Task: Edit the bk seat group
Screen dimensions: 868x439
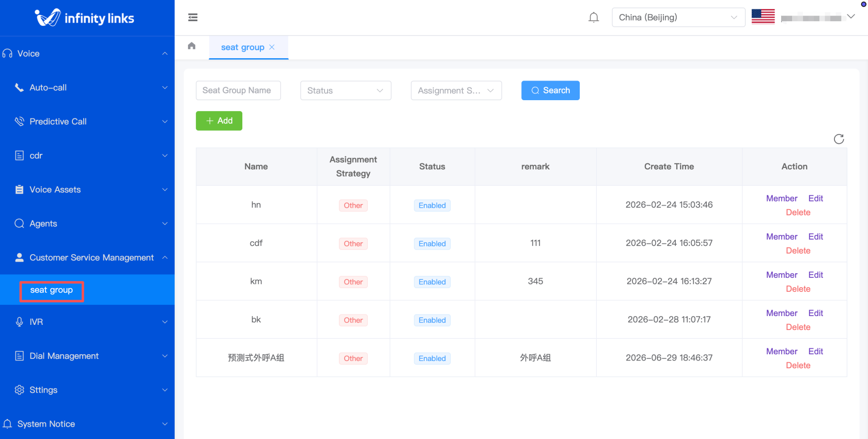Action: pyautogui.click(x=816, y=313)
